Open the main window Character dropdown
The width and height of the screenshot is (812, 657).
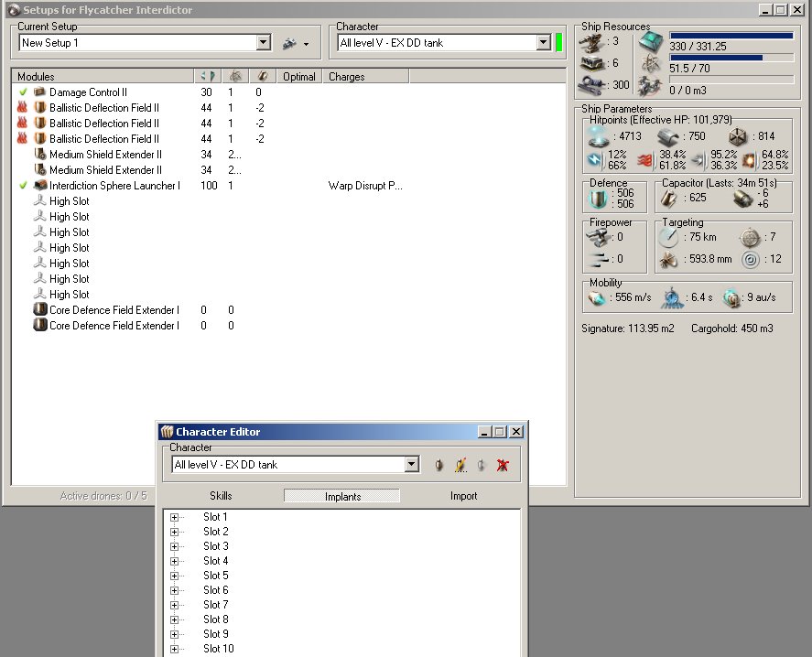543,42
